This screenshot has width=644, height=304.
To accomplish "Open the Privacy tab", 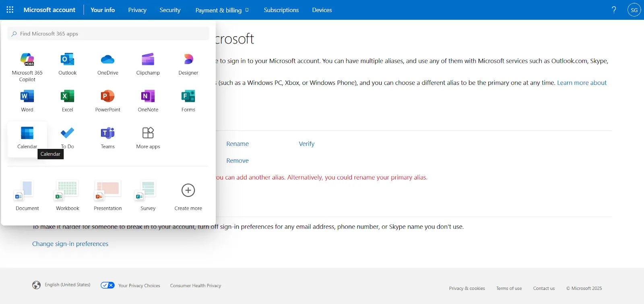I will 137,10.
